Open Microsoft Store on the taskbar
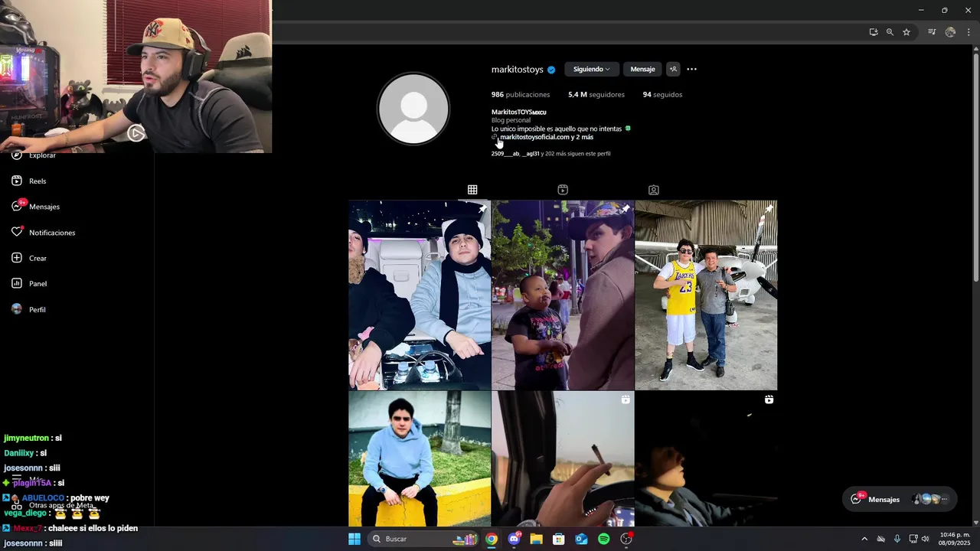Screen dimensions: 980x551 coord(559,539)
